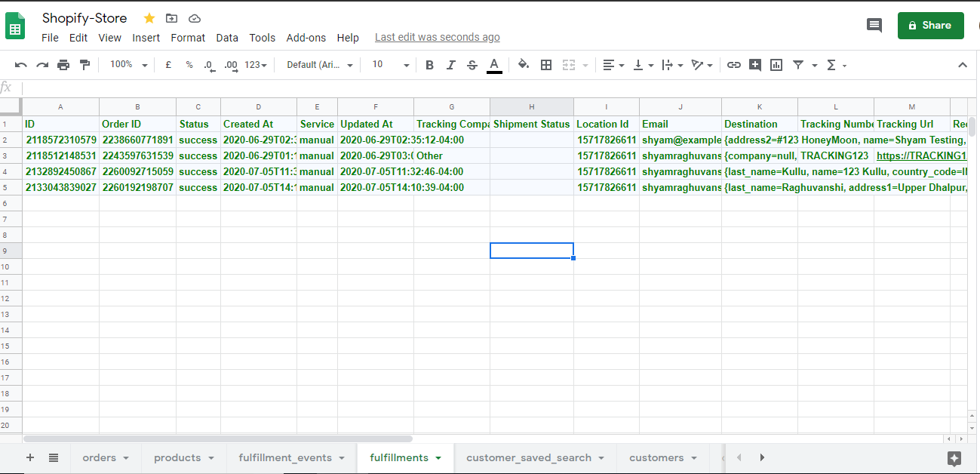
Task: Open the Tools menu
Action: 263,38
